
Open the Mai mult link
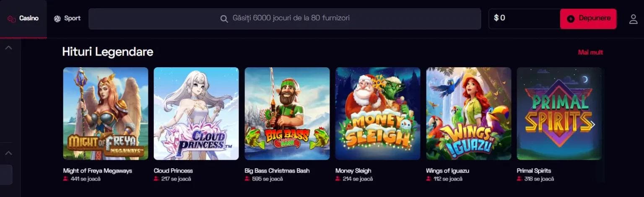590,53
